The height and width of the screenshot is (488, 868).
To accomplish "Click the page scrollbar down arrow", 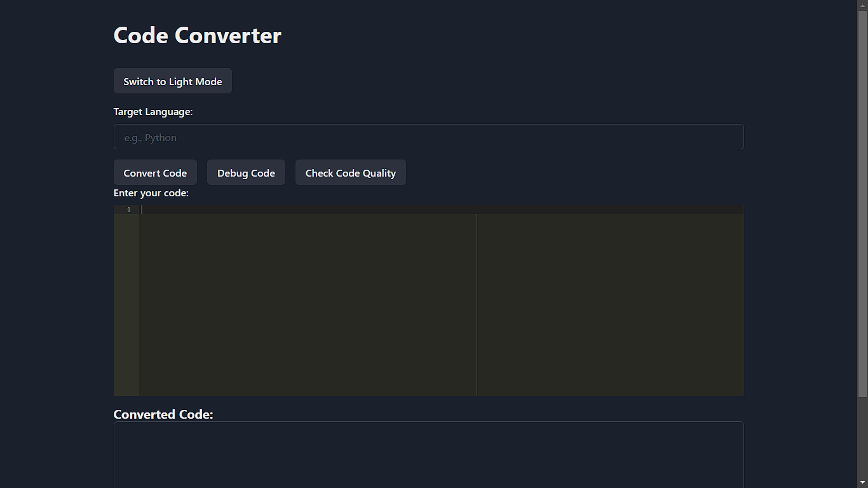I will coord(862,483).
